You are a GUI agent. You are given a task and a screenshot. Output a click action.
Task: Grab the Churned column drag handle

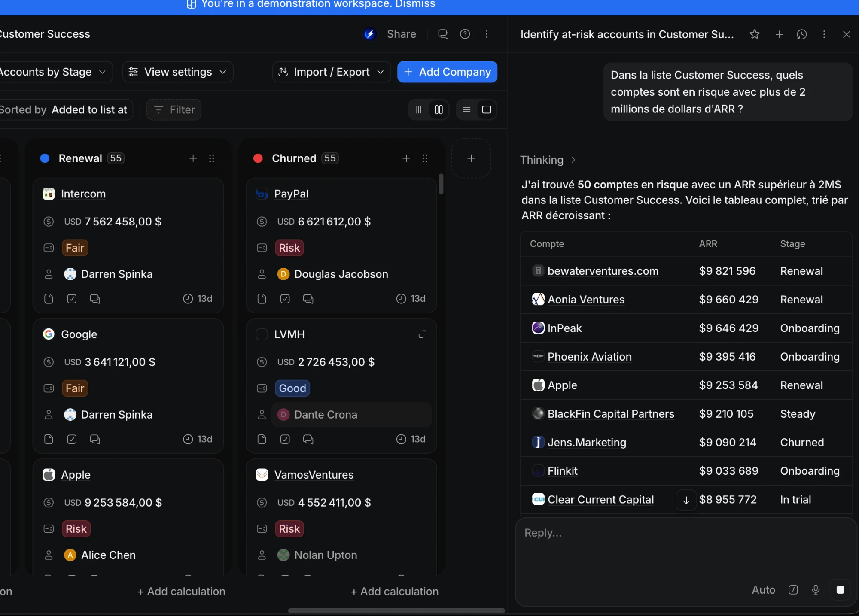pos(425,158)
